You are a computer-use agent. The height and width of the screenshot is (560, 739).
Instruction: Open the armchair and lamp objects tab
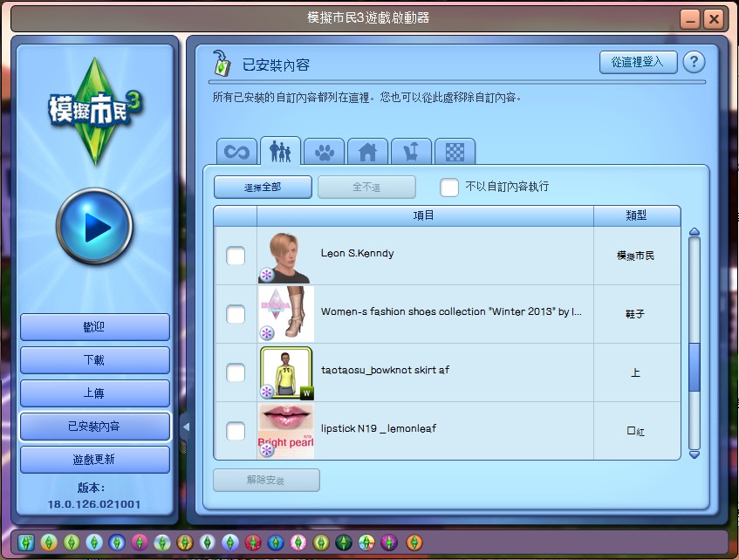pos(411,152)
